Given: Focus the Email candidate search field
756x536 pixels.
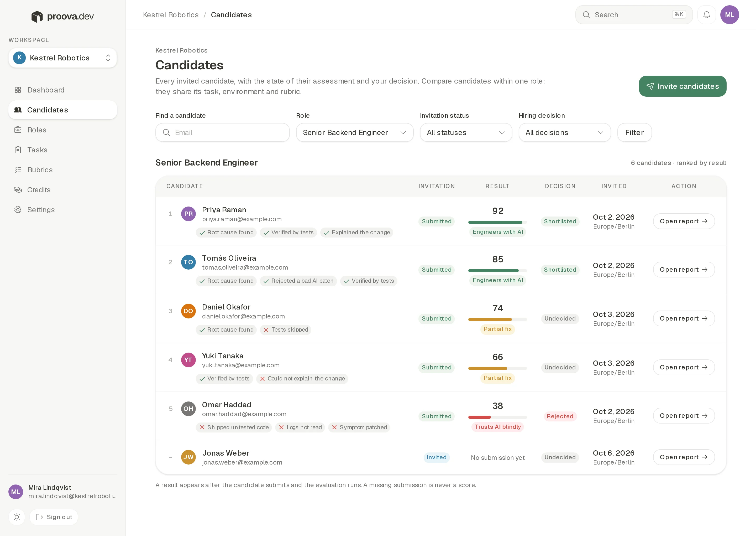Looking at the screenshot, I should click(x=222, y=132).
